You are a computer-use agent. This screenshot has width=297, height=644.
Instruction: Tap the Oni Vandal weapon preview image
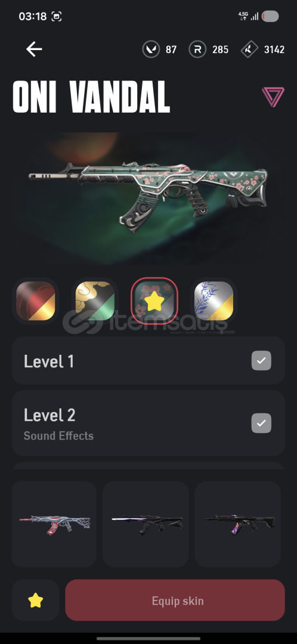[x=148, y=197]
